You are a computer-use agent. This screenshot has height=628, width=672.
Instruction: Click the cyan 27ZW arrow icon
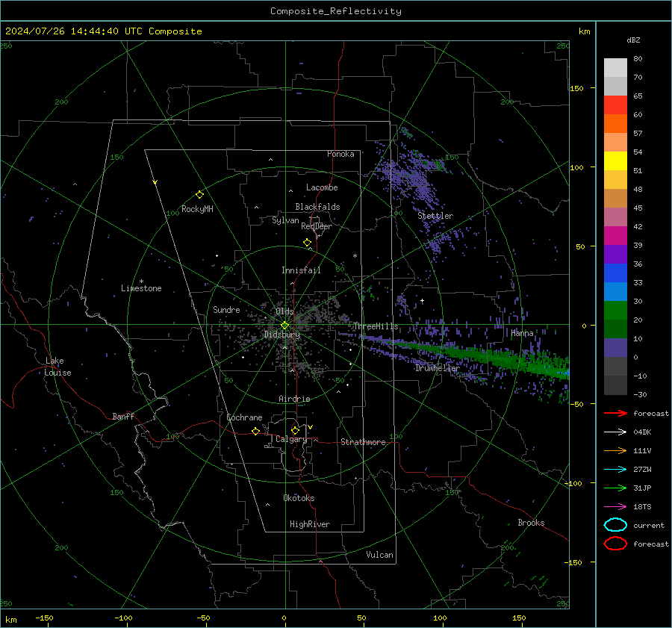pyautogui.click(x=615, y=470)
